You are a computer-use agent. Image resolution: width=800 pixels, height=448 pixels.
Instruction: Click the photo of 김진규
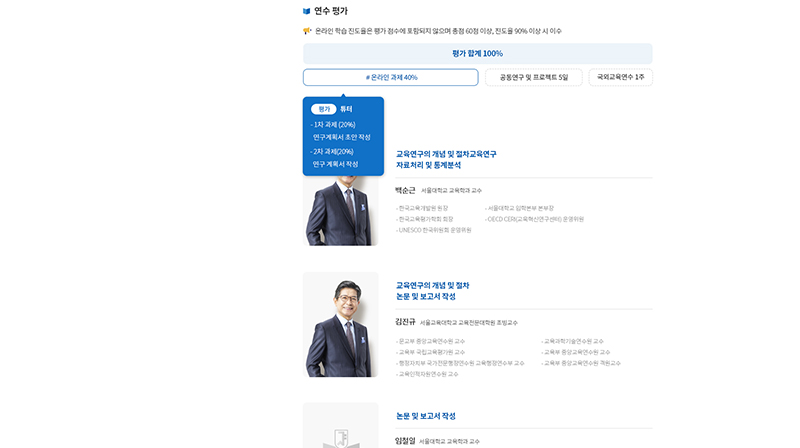point(341,325)
